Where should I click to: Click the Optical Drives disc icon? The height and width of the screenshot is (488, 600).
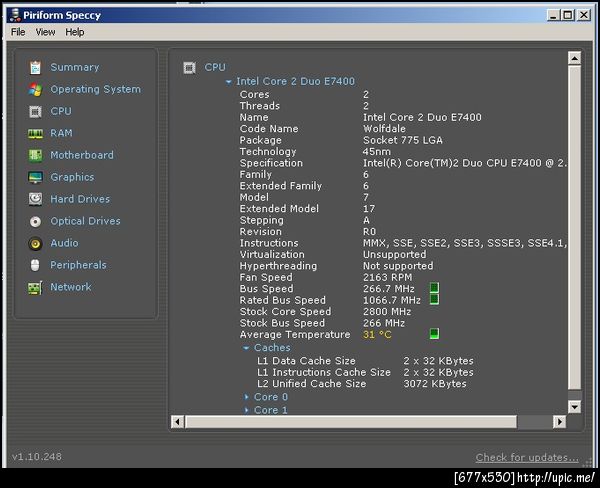(x=35, y=221)
